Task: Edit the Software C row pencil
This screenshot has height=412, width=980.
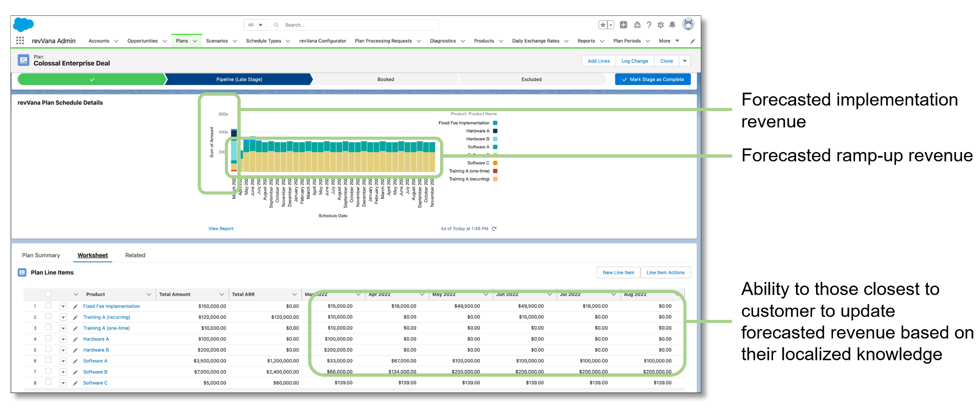Action: pyautogui.click(x=75, y=383)
